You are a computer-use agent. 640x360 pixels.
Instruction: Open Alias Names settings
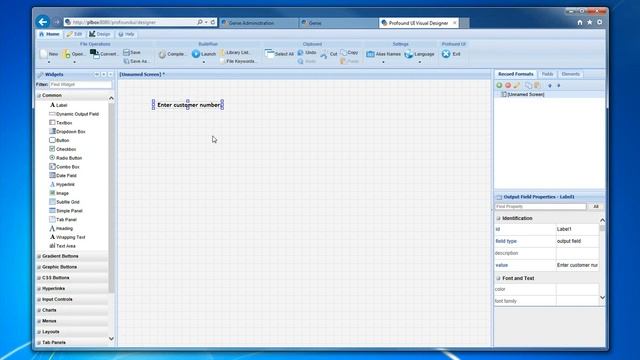click(x=383, y=54)
